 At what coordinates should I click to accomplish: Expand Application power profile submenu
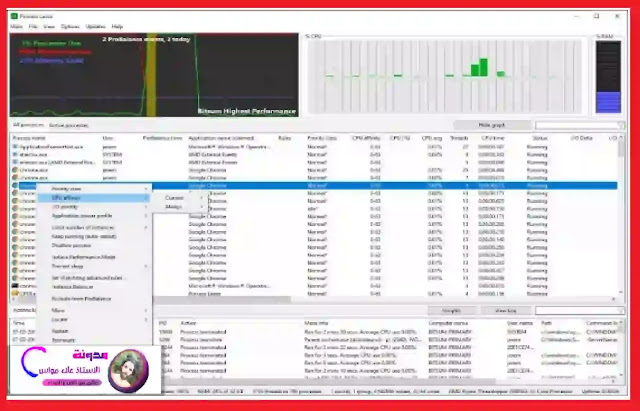pyautogui.click(x=95, y=216)
